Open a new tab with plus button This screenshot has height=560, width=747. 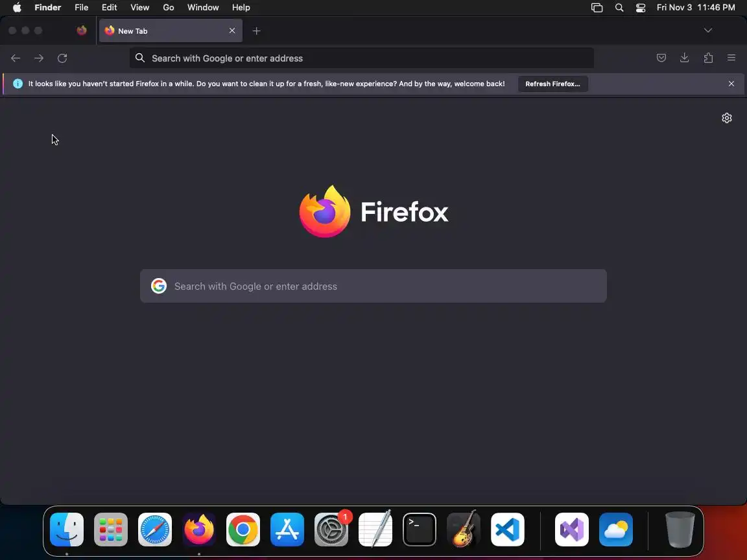tap(256, 31)
